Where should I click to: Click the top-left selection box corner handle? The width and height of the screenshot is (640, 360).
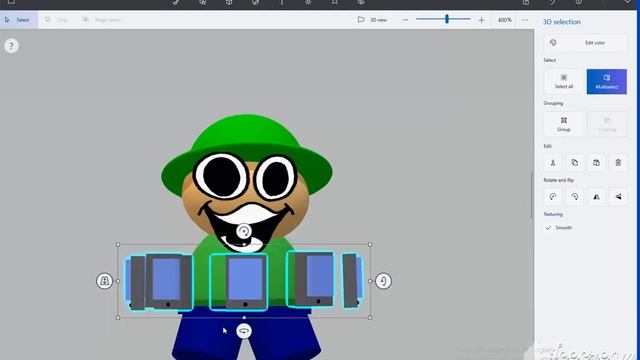coord(118,244)
